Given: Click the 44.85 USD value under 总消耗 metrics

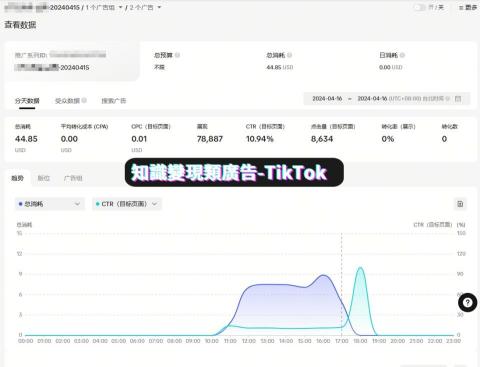Looking at the screenshot, I should [x=26, y=139].
